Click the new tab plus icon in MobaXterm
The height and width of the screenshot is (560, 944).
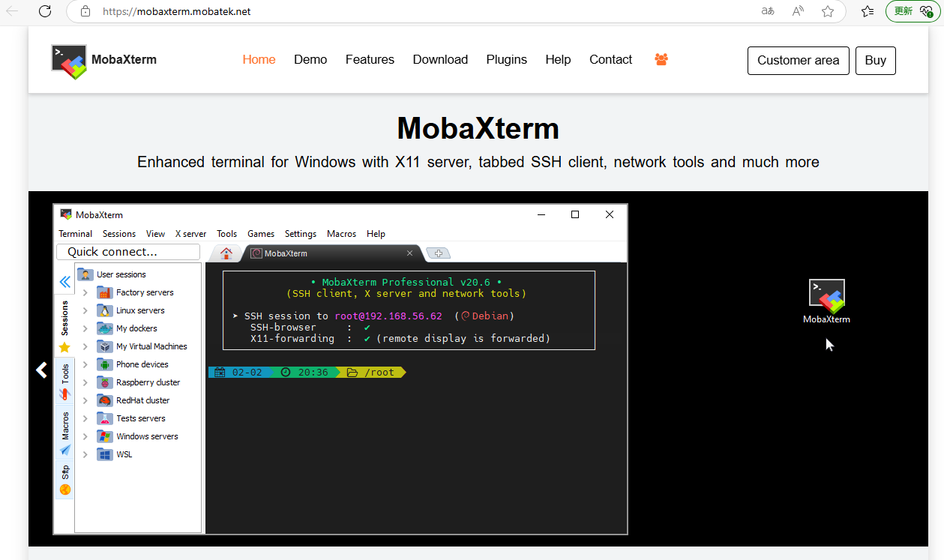[439, 253]
